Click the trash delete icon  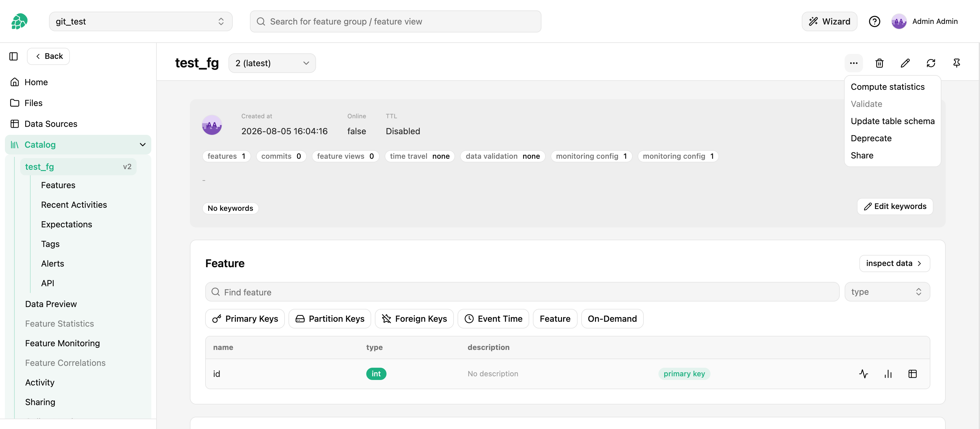(879, 63)
